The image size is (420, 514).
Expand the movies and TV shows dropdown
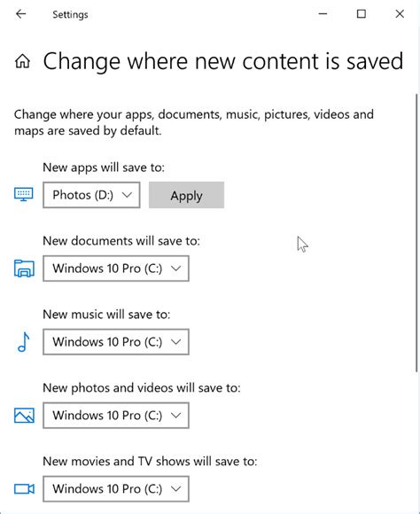[x=116, y=489]
